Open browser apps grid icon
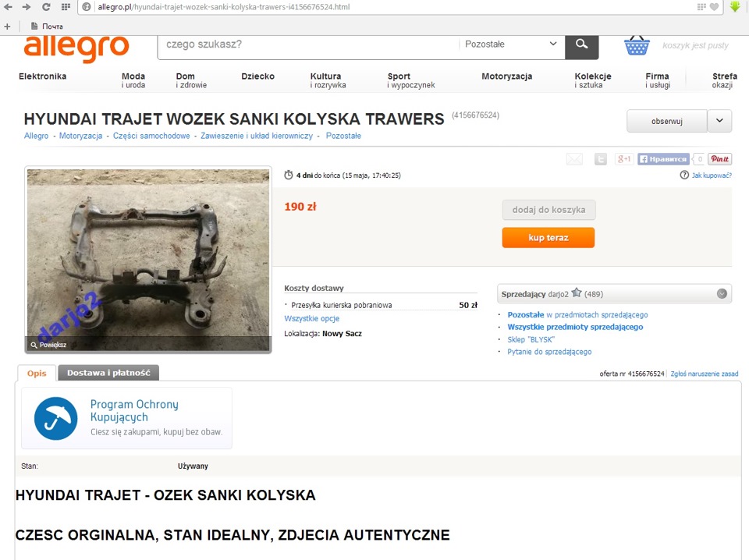Image resolution: width=749 pixels, height=560 pixels. 66,7
